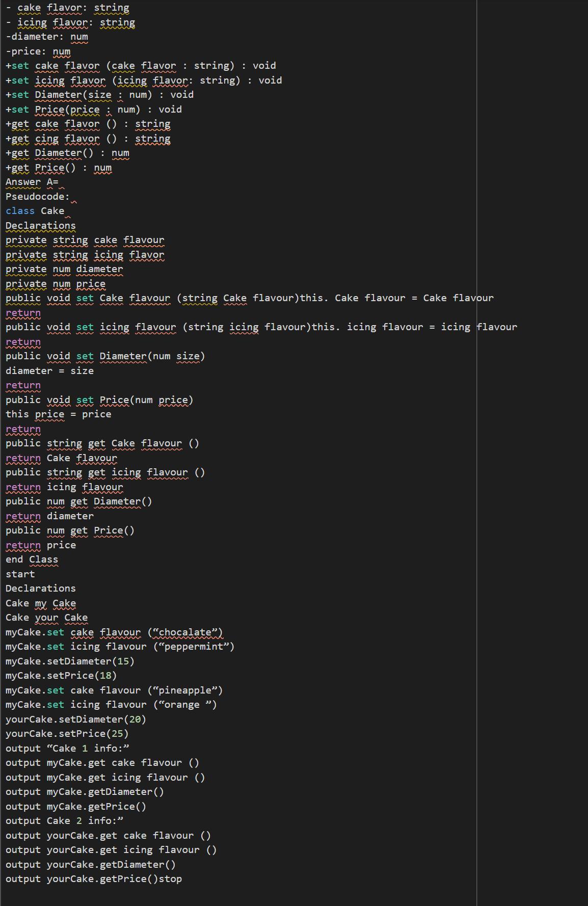
Task: Click 'diameter = size' line
Action: click(x=50, y=371)
